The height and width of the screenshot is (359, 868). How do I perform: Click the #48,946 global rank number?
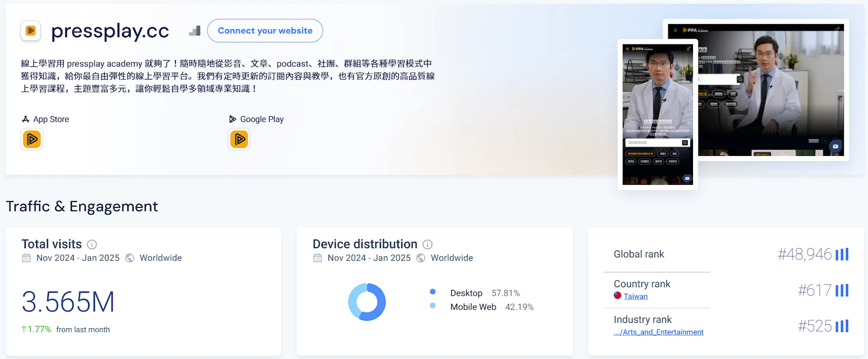point(805,255)
